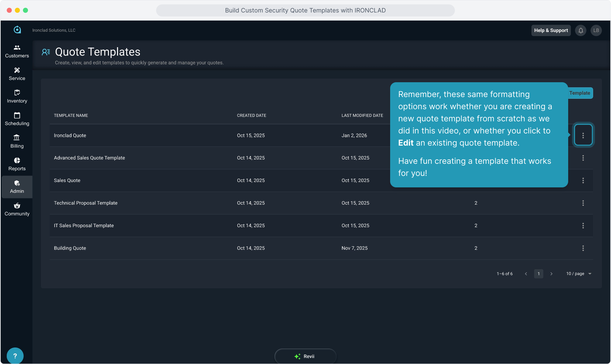Navigate to Billing

[17, 142]
